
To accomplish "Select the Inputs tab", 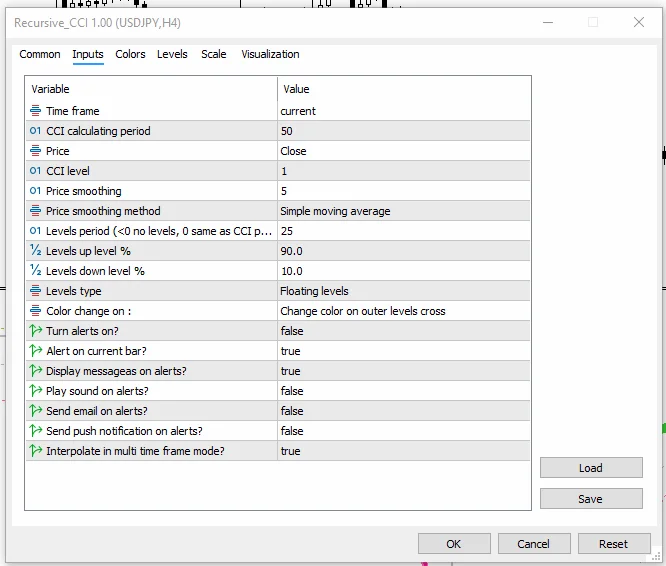I will pos(88,54).
